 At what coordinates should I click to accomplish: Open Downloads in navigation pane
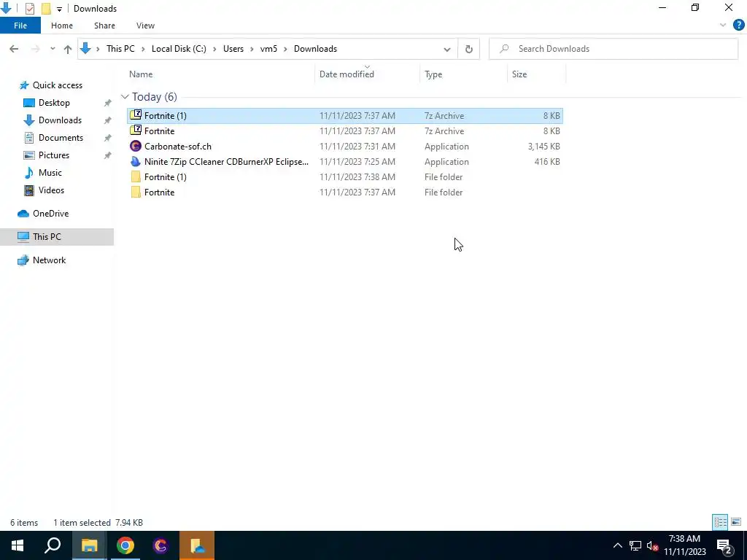(x=60, y=120)
